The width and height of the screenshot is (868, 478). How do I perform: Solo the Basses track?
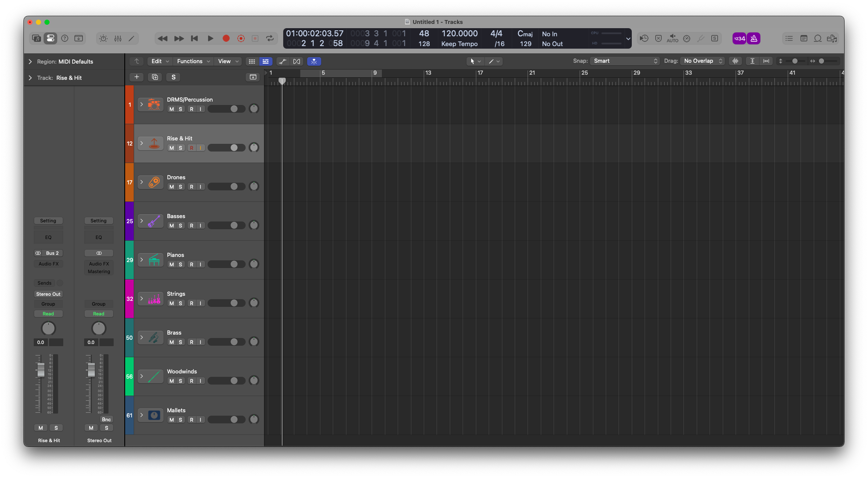181,226
